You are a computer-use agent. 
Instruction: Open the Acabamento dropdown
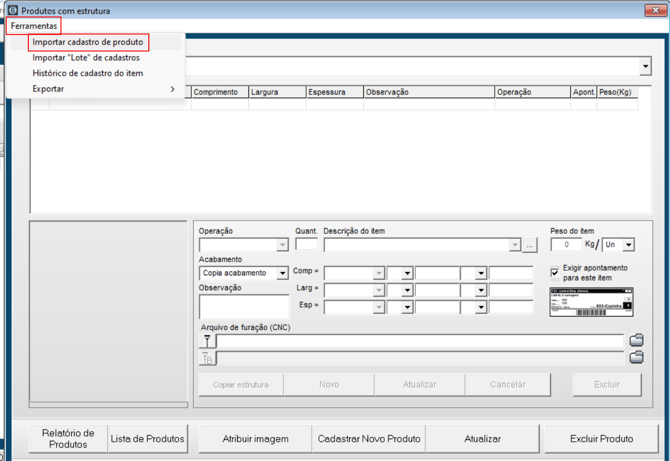click(283, 273)
